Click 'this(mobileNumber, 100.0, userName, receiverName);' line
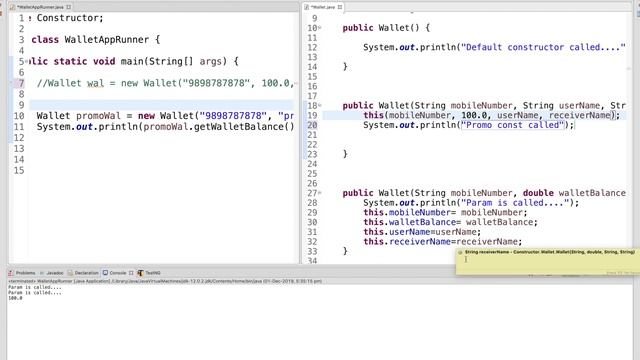The width and height of the screenshot is (640, 360). coord(491,116)
